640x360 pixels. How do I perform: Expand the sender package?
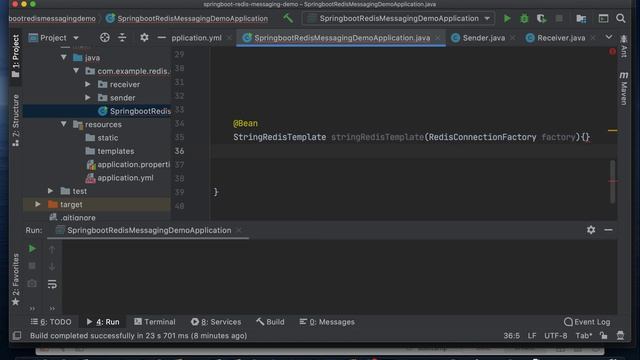pos(88,98)
